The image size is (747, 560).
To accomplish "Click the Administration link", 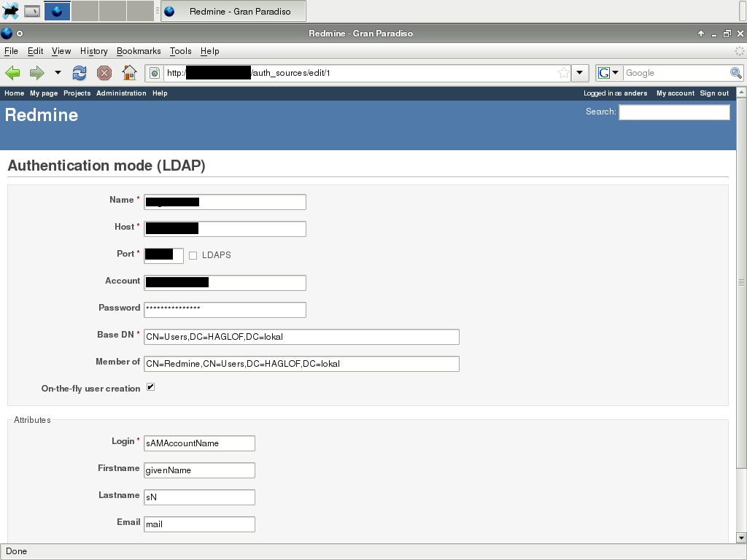I will point(121,93).
